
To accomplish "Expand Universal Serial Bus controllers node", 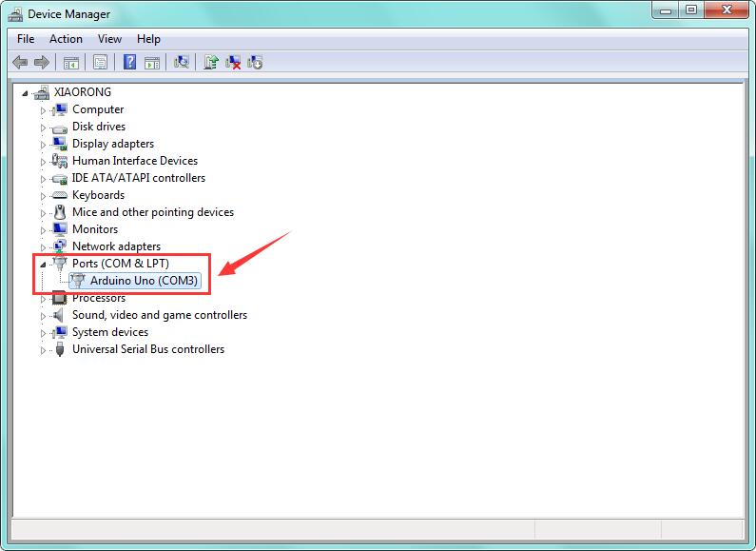I will click(43, 351).
